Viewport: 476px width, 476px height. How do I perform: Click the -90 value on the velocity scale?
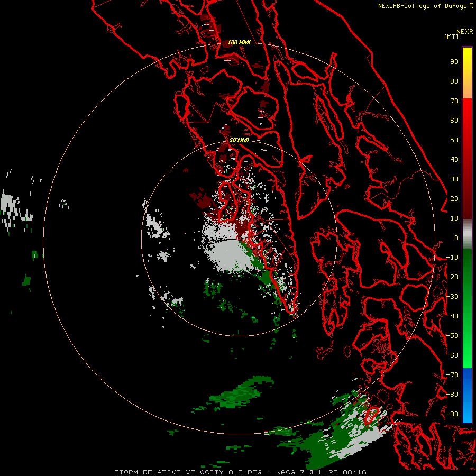pos(452,414)
